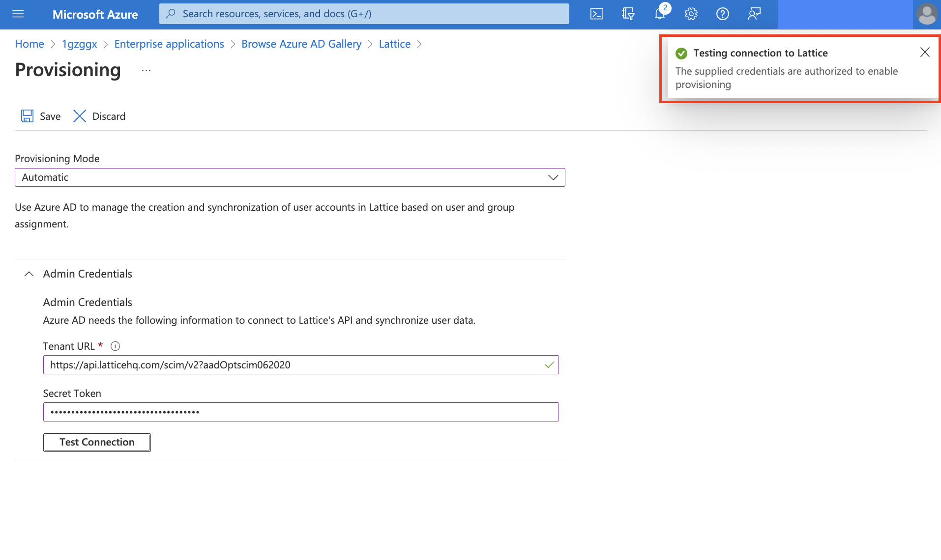
Task: Click the Test Connection button
Action: coord(97,442)
